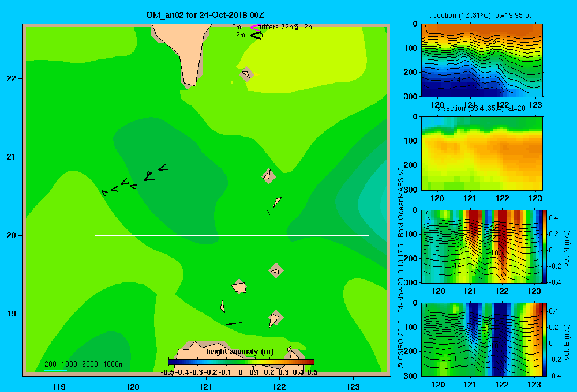Viewport: 577px width, 392px height.
Task: Click the '300' depth tick on temperature section
Action: click(411, 96)
